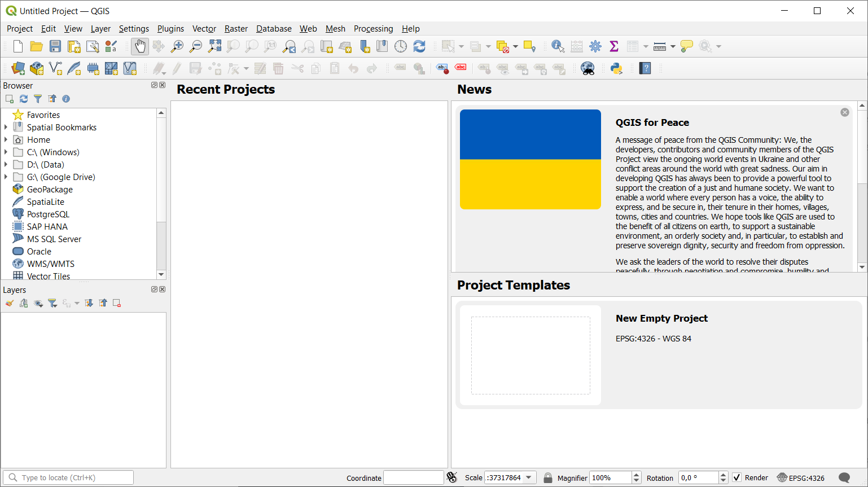868x487 pixels.
Task: Open project with the folder icon
Action: (x=36, y=46)
